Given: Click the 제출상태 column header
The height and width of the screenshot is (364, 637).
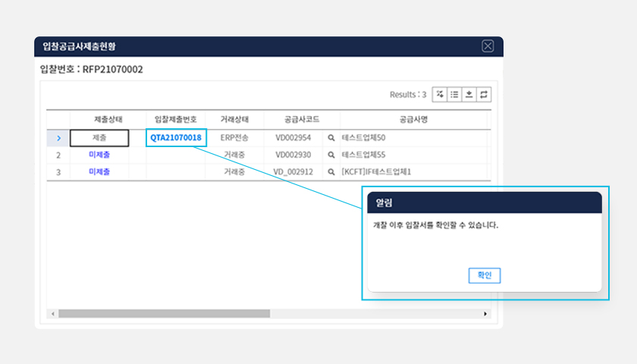Looking at the screenshot, I should coord(108,119).
